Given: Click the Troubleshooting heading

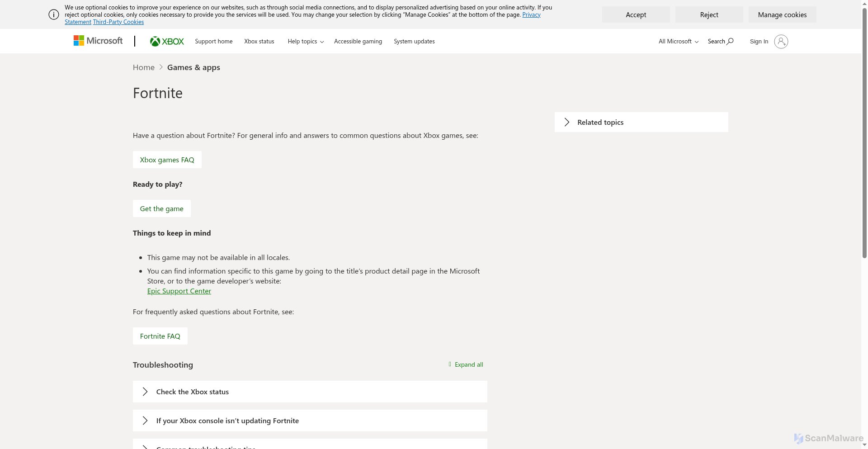Looking at the screenshot, I should coord(163,365).
